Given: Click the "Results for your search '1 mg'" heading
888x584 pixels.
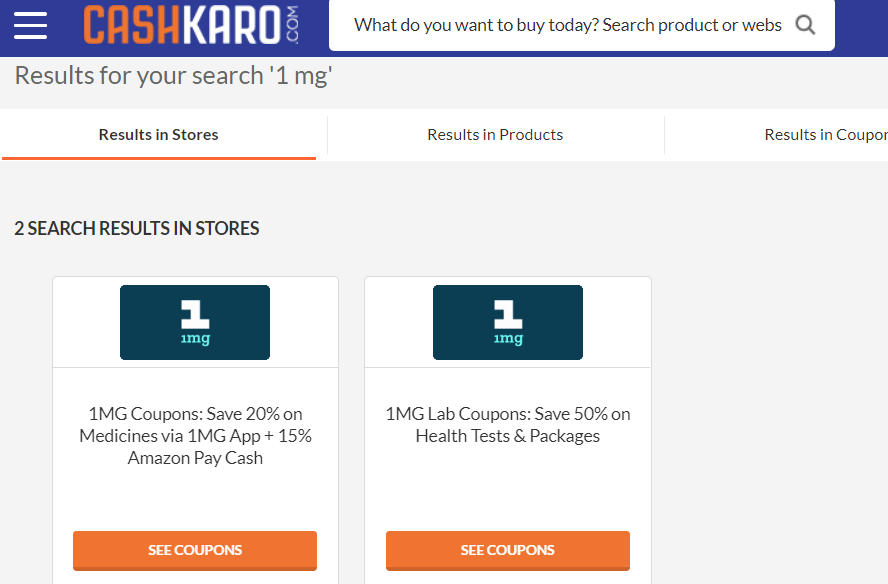Looking at the screenshot, I should 173,76.
